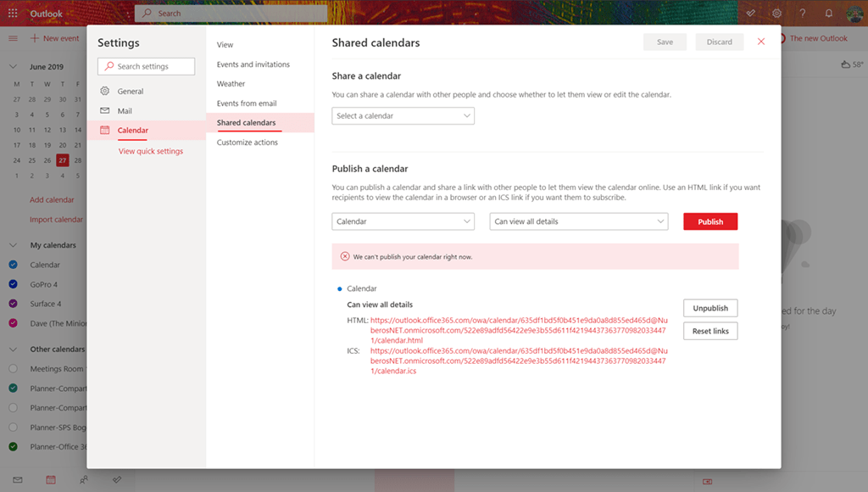Viewport: 868px width, 492px height.
Task: Click the red Publish button
Action: (710, 221)
